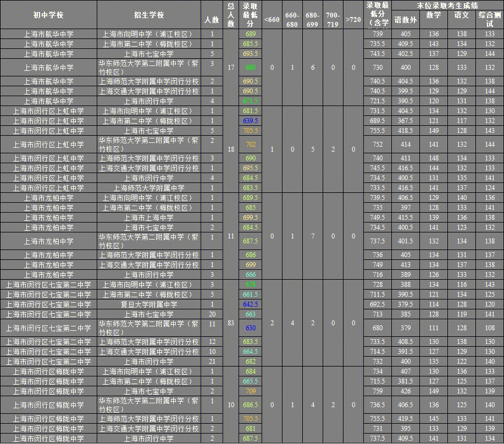Select the 语数外 sub-header
The width and height of the screenshot is (504, 444).
(405, 20)
